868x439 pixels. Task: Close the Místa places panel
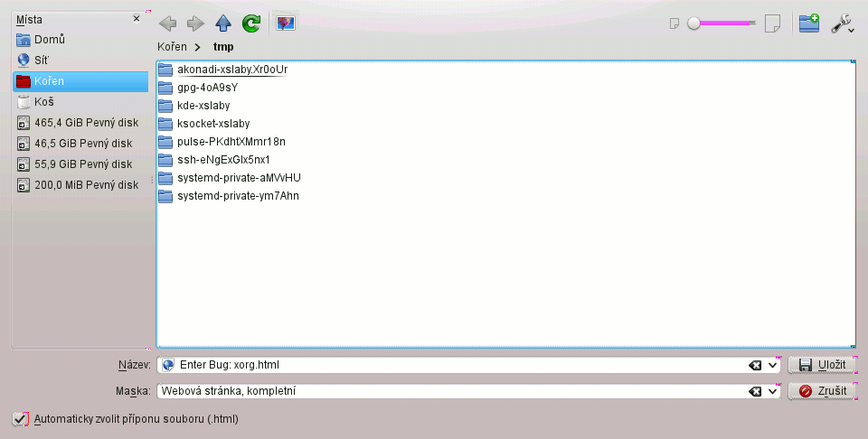(x=137, y=18)
